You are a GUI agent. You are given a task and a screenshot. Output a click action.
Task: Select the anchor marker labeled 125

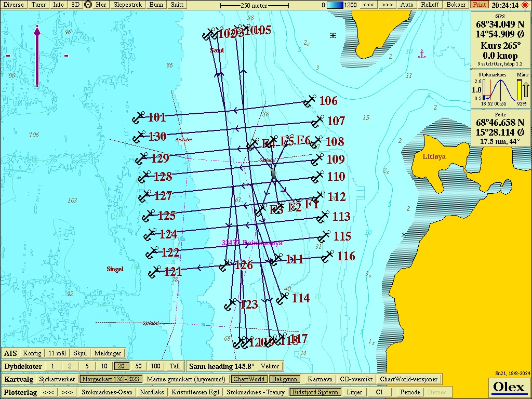149,216
